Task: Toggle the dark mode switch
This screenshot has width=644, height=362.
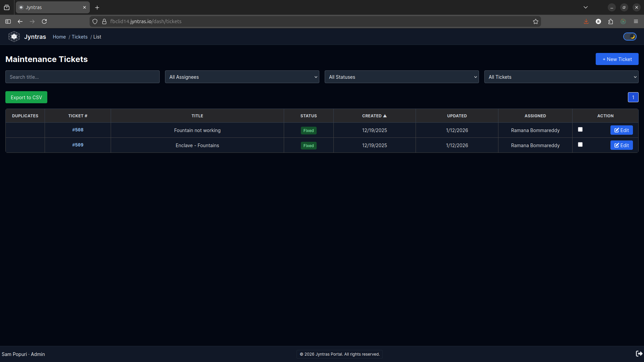Action: [x=630, y=37]
